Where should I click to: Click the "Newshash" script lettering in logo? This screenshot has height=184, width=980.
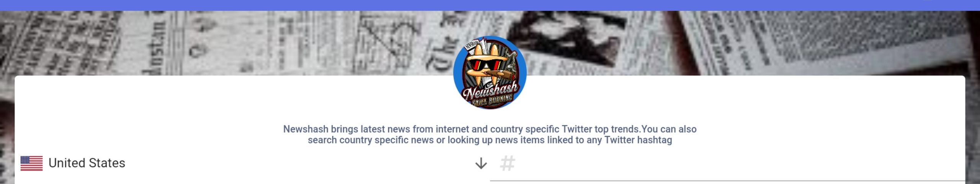(490, 90)
